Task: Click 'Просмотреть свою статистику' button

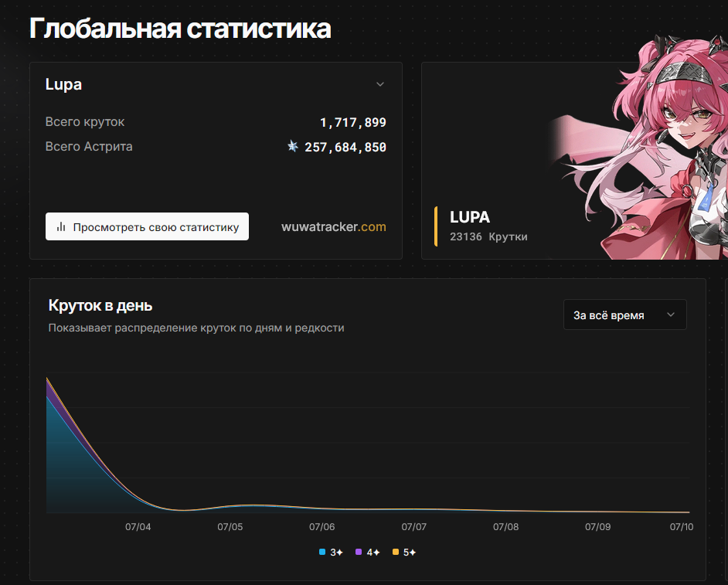Action: (147, 226)
